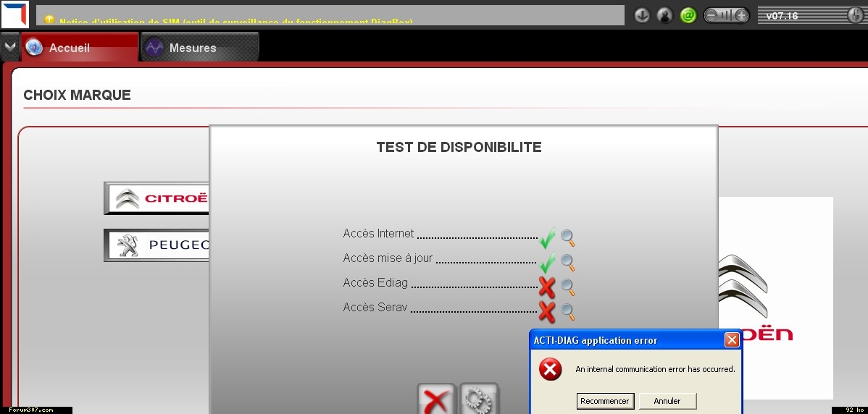The image size is (868, 414).
Task: Open magnifier details for Accès Internet
Action: [567, 238]
